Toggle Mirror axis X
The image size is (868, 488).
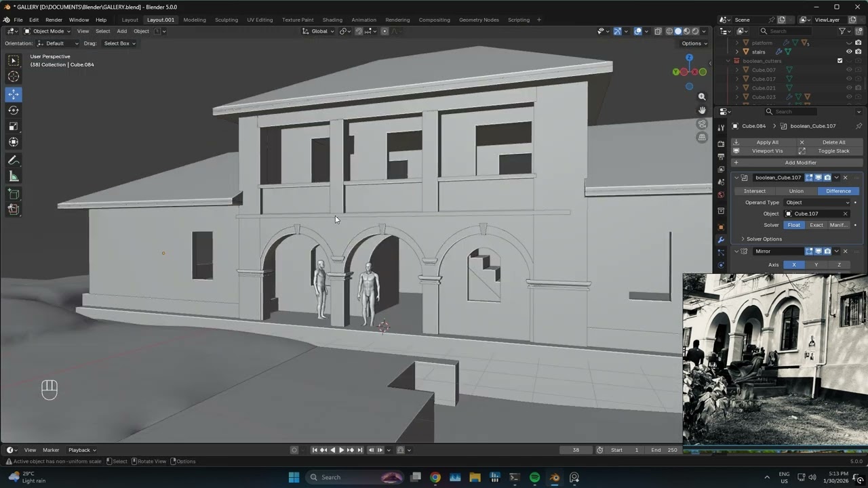coord(794,265)
